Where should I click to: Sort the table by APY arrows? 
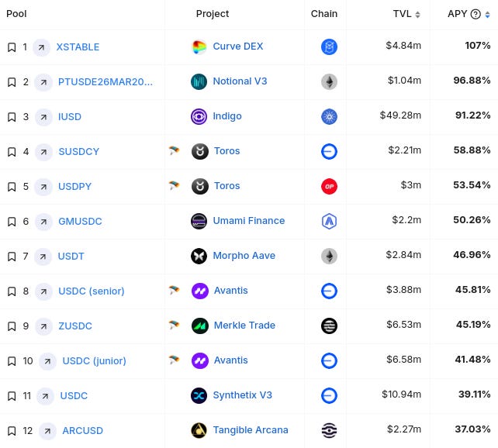(x=487, y=14)
